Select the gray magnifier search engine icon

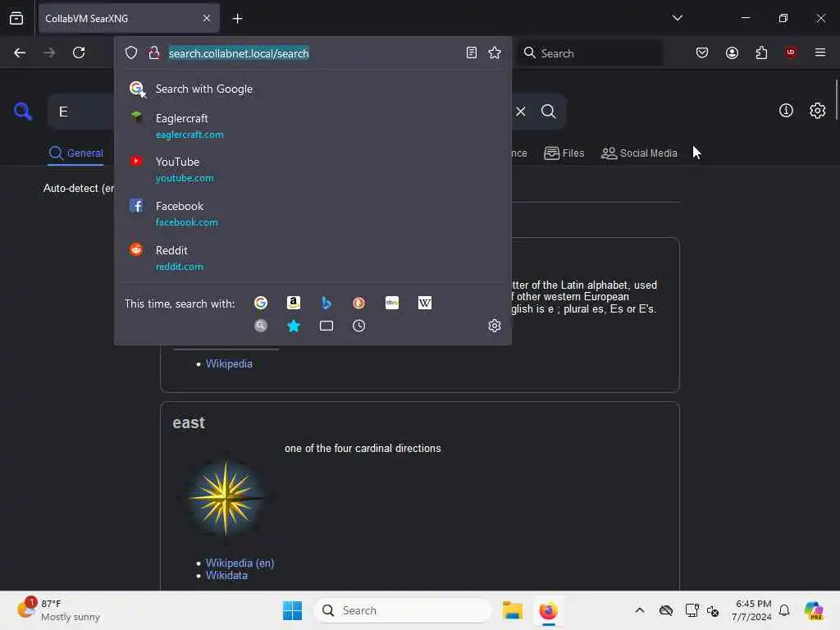point(261,326)
